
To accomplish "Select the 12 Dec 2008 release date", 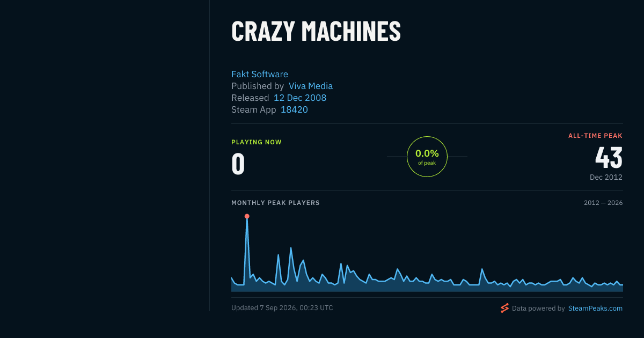I will 300,98.
